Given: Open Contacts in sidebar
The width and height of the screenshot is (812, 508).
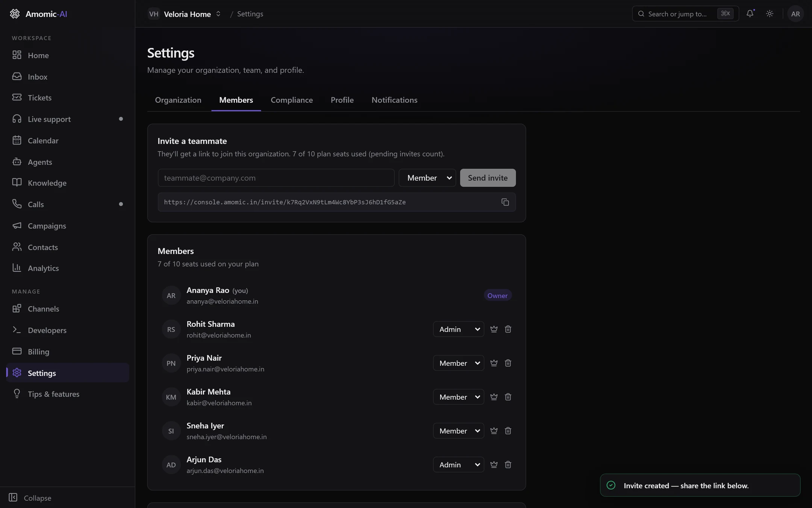Looking at the screenshot, I should (x=68, y=247).
